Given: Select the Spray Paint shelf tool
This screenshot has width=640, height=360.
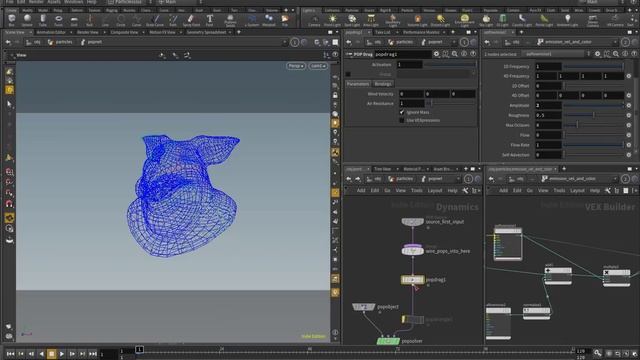Looking at the screenshot, I should 191,20.
